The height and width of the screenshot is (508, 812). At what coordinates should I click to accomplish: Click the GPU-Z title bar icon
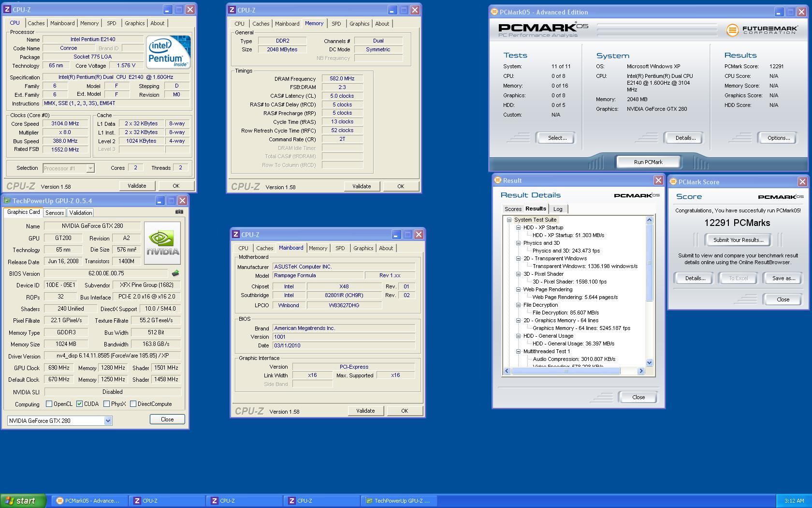pyautogui.click(x=7, y=200)
